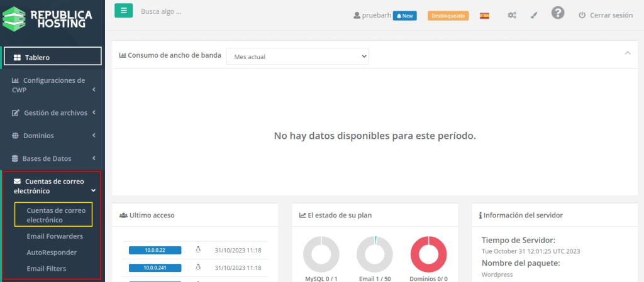644x282 pixels.
Task: Click the orange Desbloqueado badge
Action: 448,16
